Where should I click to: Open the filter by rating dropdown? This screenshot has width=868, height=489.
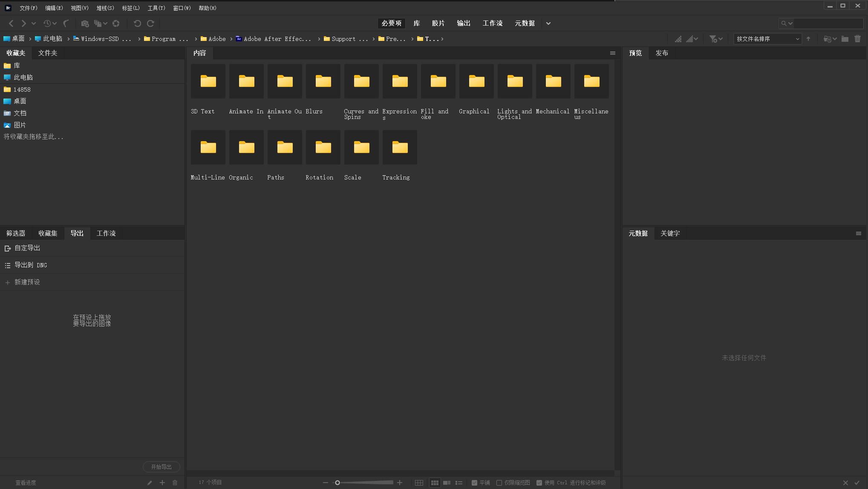[716, 39]
